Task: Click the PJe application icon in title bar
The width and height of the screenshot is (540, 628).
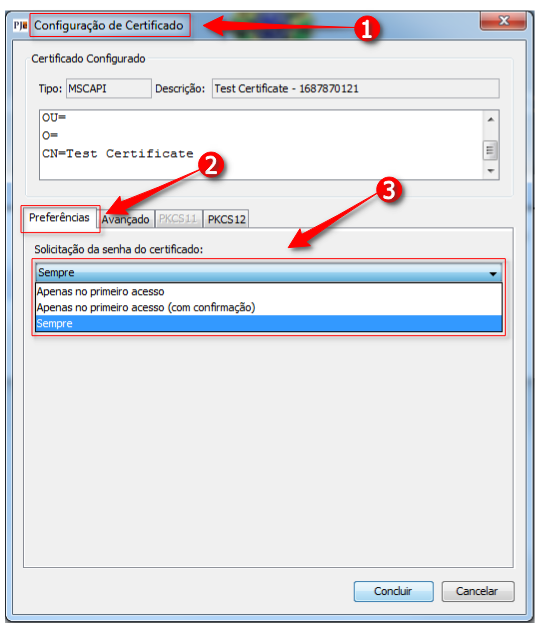Action: 20,25
